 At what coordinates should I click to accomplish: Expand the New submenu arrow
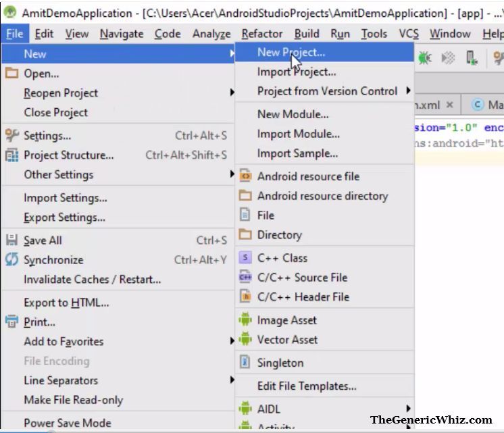tap(232, 53)
